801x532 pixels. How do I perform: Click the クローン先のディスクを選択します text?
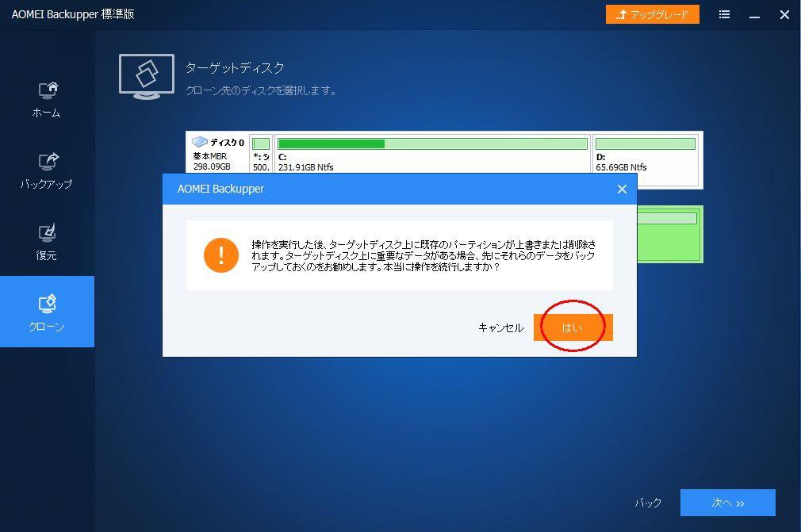pos(261,90)
